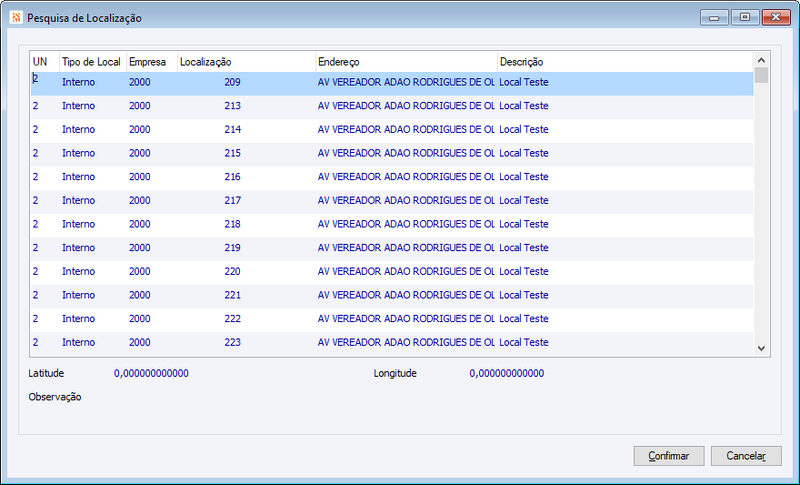Click the Endereço column header
800x485 pixels.
tap(406, 62)
